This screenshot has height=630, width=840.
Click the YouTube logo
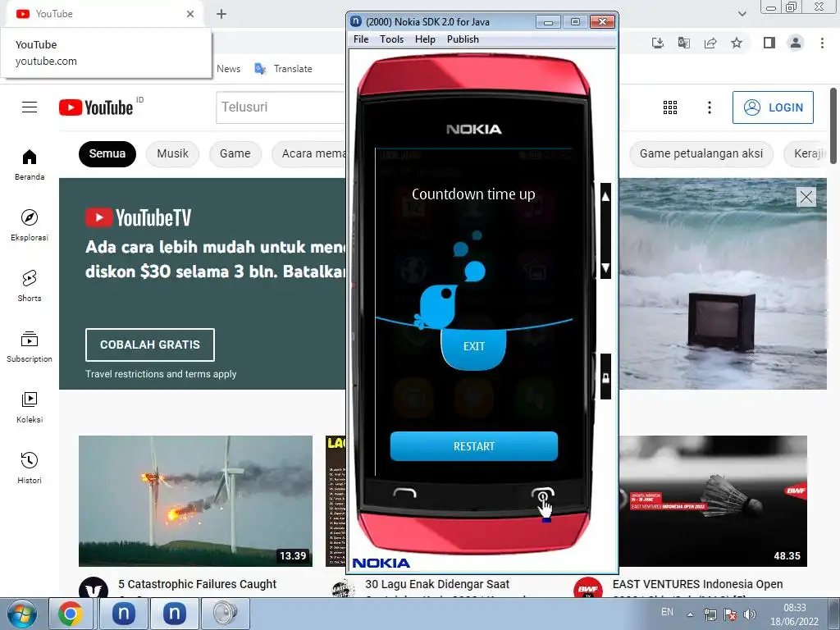96,107
